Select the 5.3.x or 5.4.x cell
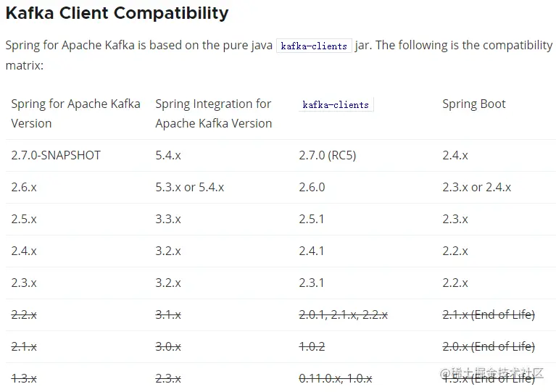 click(190, 187)
